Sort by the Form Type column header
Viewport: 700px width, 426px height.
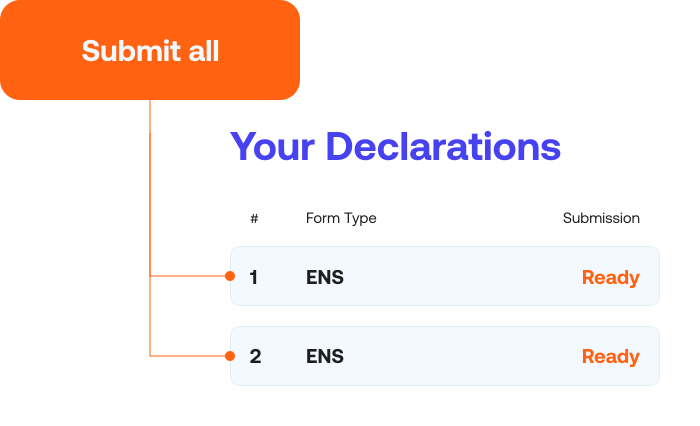(x=341, y=218)
